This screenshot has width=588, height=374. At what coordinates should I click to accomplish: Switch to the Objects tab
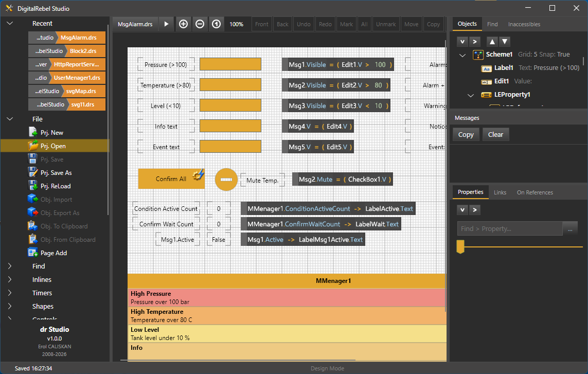coord(467,24)
